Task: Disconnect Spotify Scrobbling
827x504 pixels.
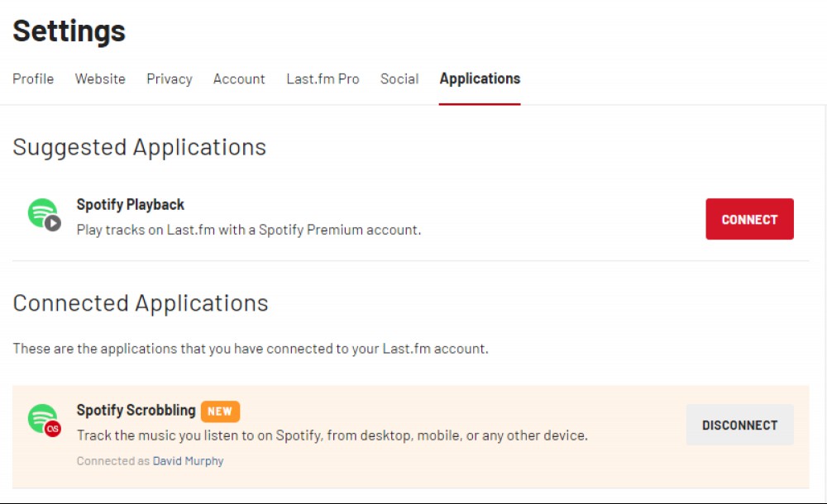Action: 739,425
